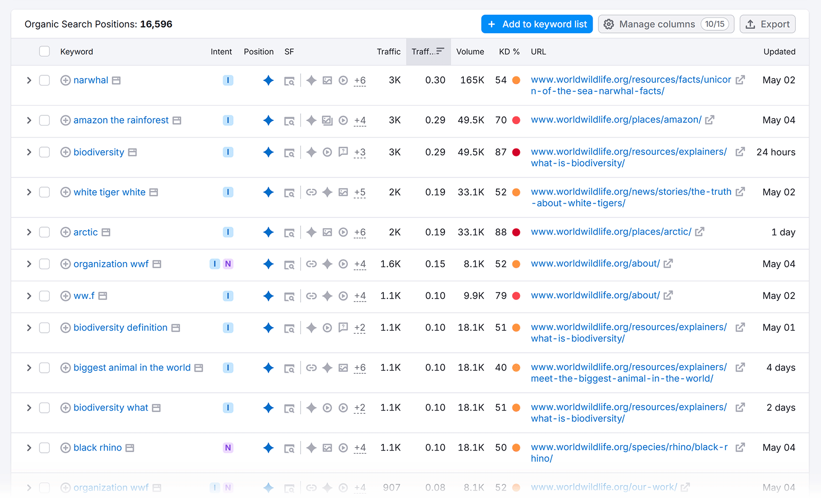Add black rhino keyword via plus icon
The width and height of the screenshot is (821, 504).
[x=65, y=448]
